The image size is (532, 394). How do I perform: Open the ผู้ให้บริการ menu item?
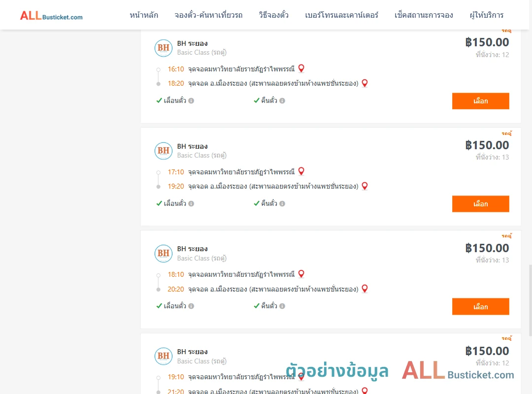tap(486, 15)
